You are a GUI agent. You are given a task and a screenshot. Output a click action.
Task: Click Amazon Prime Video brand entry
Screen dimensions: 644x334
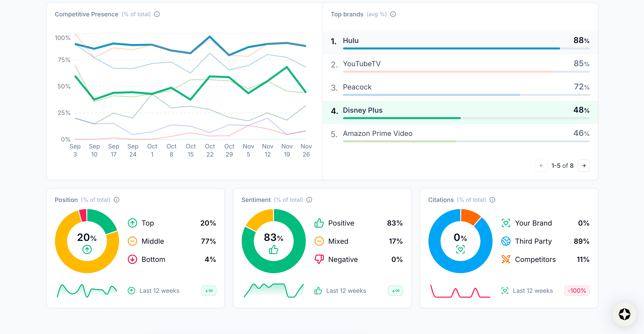pyautogui.click(x=378, y=133)
